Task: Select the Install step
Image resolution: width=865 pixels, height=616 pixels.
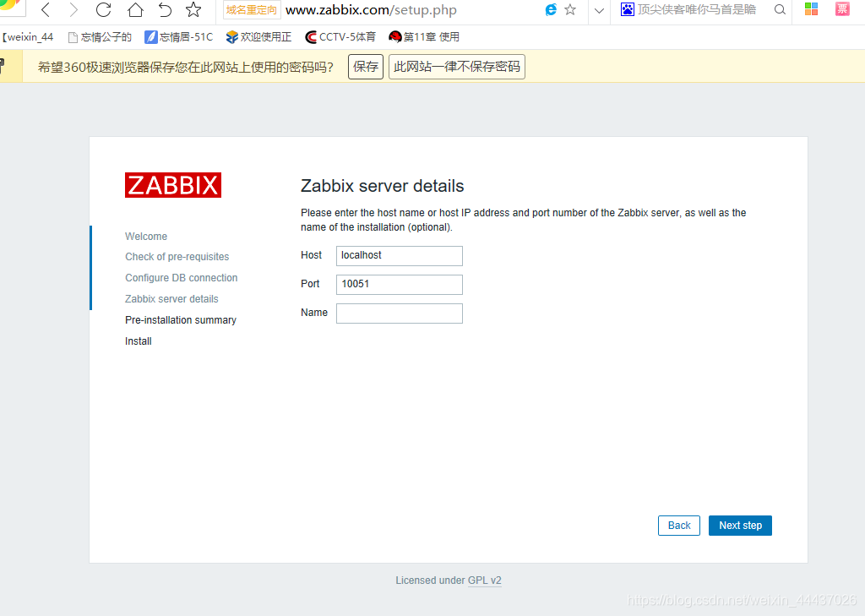Action: pos(139,341)
